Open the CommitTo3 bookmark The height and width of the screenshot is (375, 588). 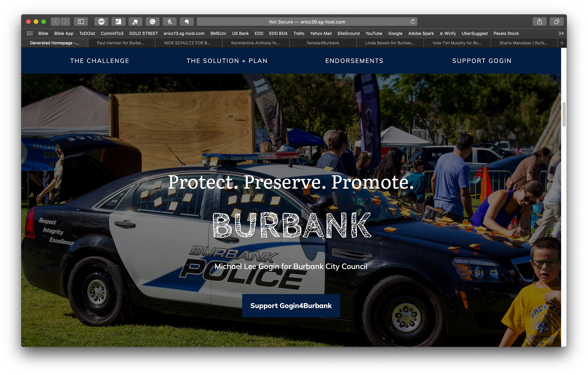tap(112, 33)
